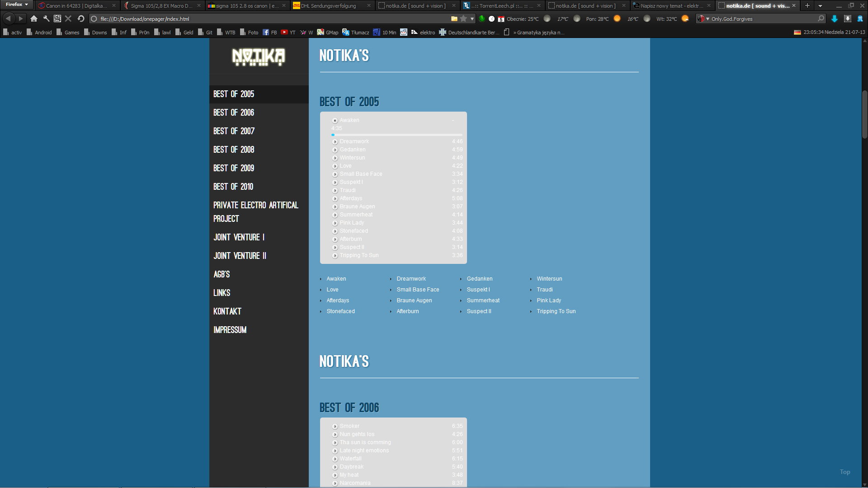Click the play button for Dreamwork track
Image resolution: width=868 pixels, height=488 pixels.
tap(335, 141)
